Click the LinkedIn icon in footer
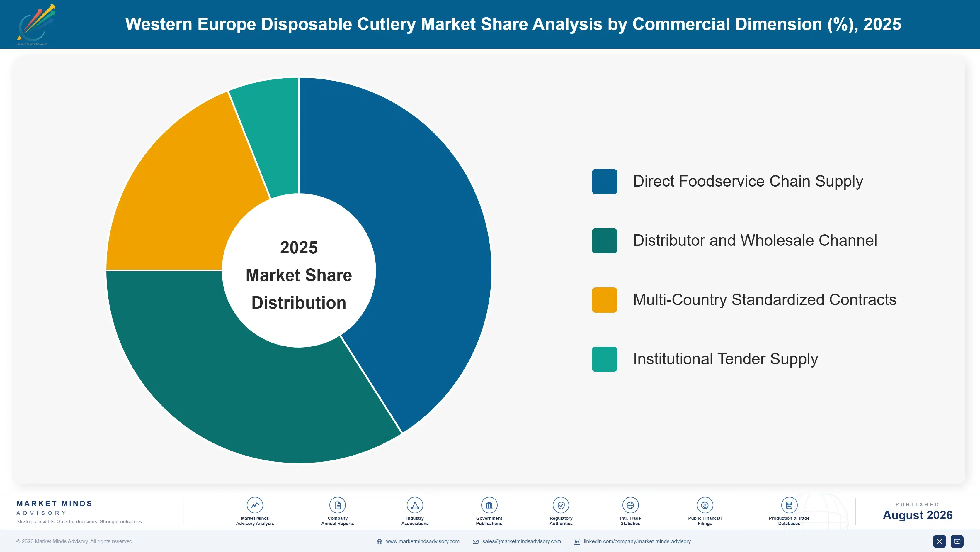Image resolution: width=980 pixels, height=552 pixels. [577, 542]
